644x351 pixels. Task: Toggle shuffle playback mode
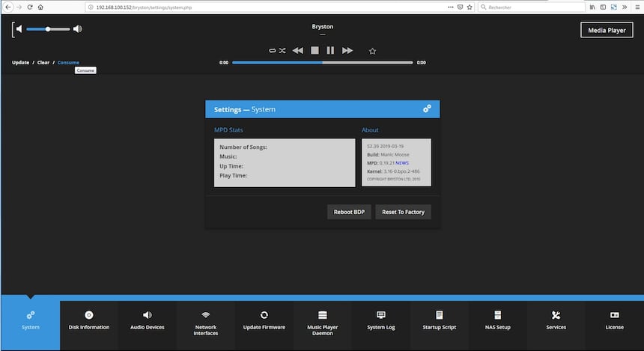click(x=282, y=50)
